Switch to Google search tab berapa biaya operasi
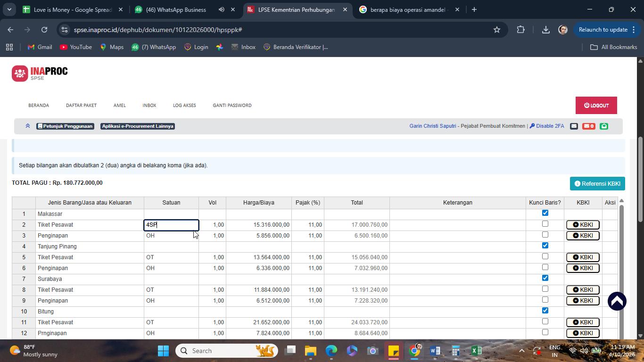This screenshot has height=362, width=644. click(x=408, y=9)
